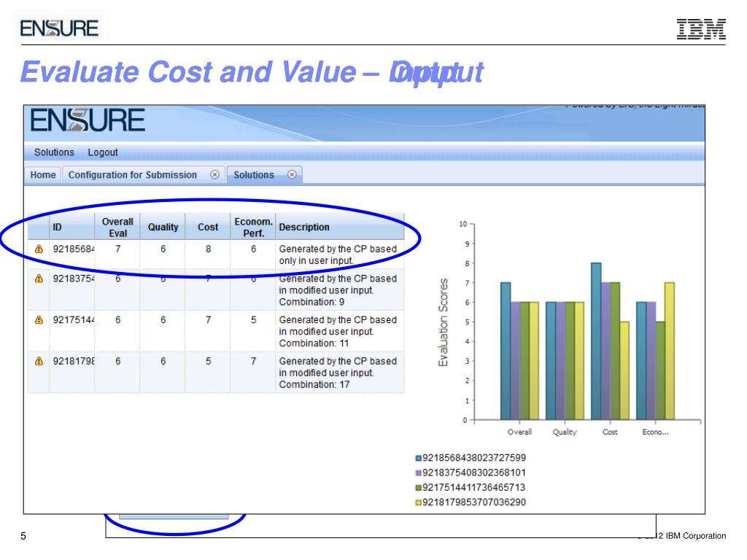
Task: Click the Description column header
Action: point(303,227)
